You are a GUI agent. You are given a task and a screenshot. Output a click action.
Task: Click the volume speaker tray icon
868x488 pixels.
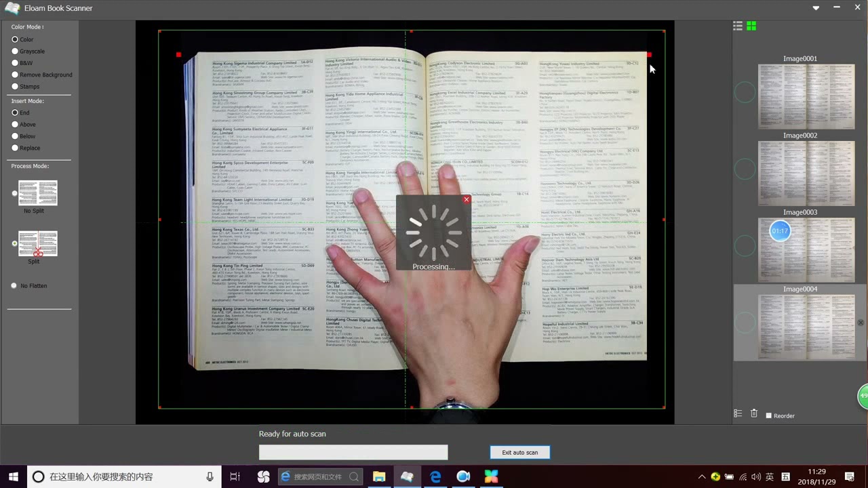[x=756, y=476]
